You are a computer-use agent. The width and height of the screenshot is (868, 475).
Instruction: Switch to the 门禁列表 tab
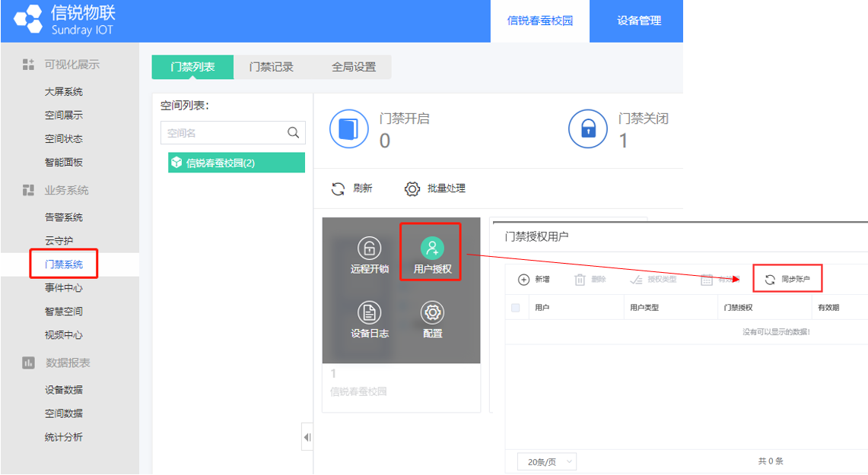(x=192, y=67)
